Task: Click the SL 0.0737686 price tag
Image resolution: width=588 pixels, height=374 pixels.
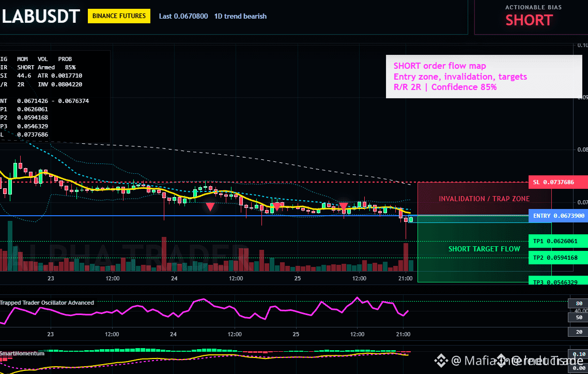Action: [558, 182]
